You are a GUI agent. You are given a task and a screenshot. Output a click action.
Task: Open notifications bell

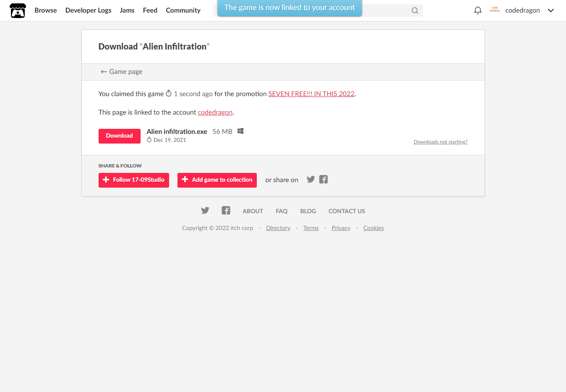tap(478, 10)
